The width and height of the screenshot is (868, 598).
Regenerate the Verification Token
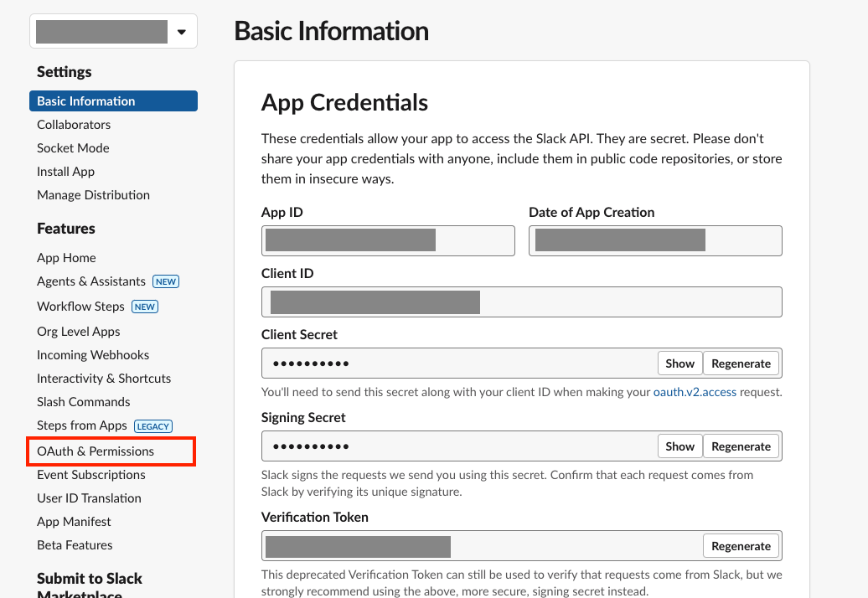pyautogui.click(x=741, y=546)
